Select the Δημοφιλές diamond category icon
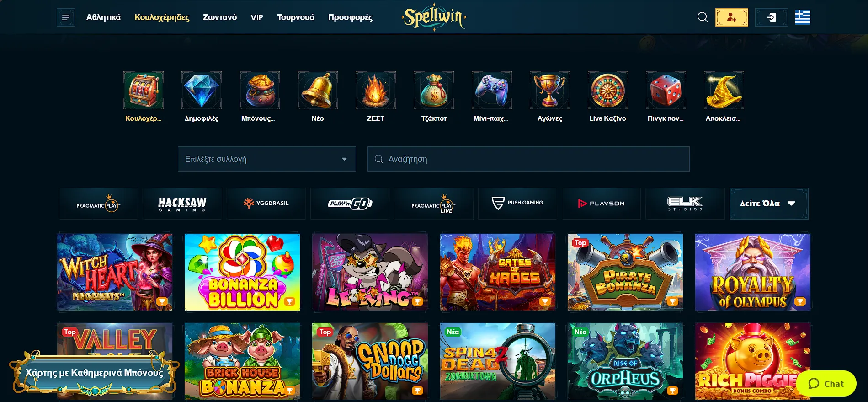This screenshot has width=868, height=402. [x=202, y=90]
